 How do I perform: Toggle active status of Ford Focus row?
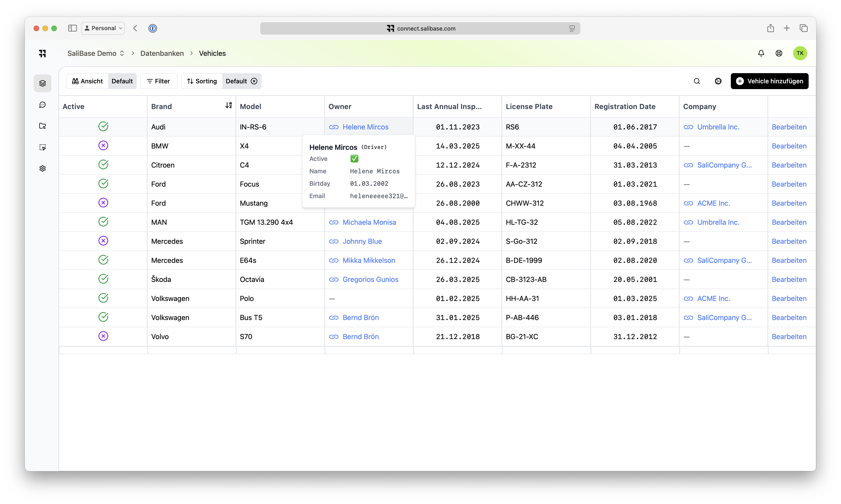pyautogui.click(x=103, y=184)
